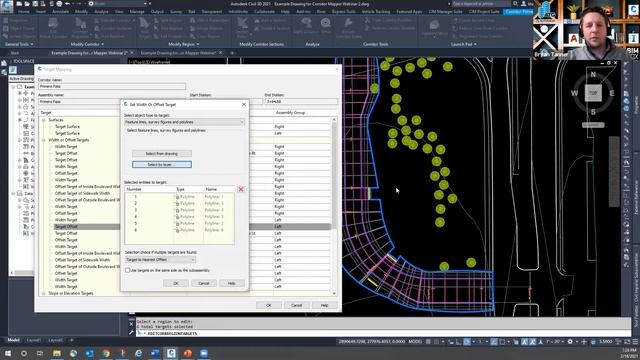
Task: Click OK in Set Width Or Offset Target dialog
Action: pyautogui.click(x=176, y=283)
